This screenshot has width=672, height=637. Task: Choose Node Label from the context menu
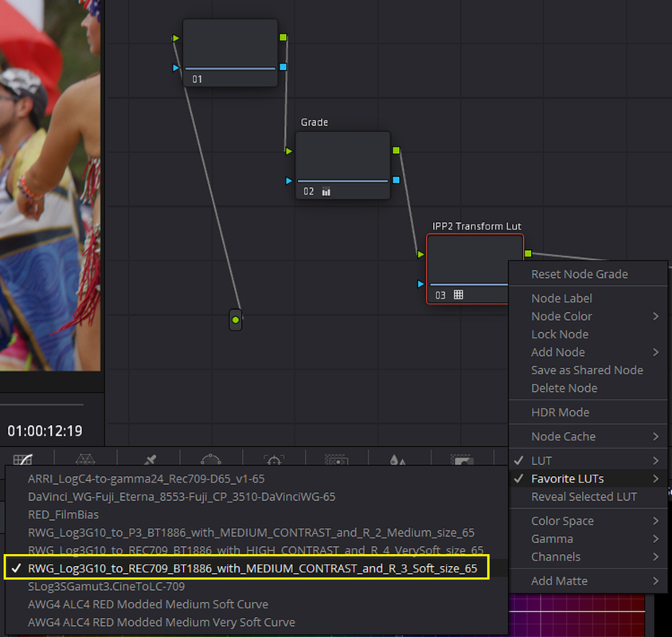(x=588, y=299)
